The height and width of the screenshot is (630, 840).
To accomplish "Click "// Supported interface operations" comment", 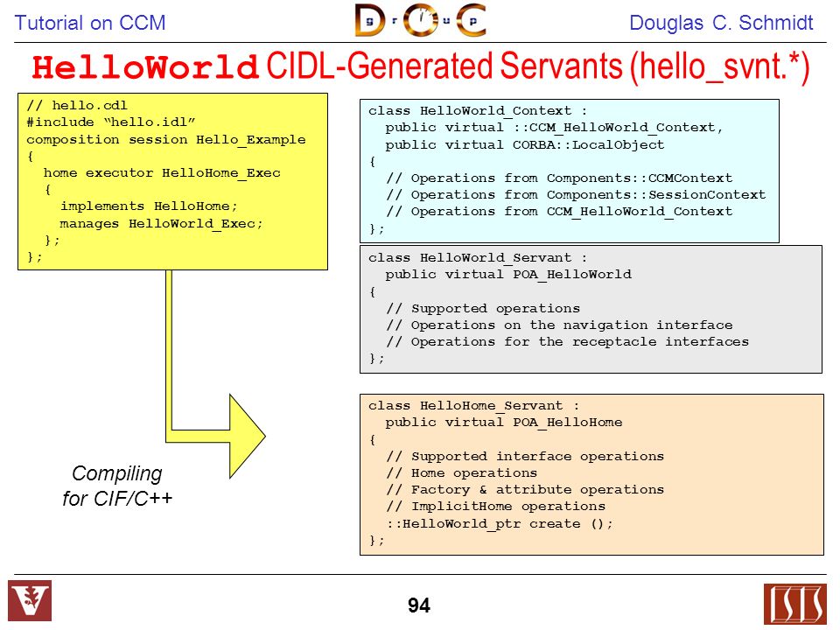I will (525, 457).
